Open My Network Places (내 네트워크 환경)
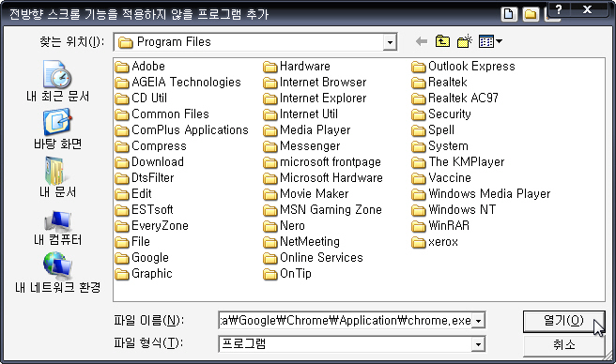This screenshot has height=364, width=616. 57,273
